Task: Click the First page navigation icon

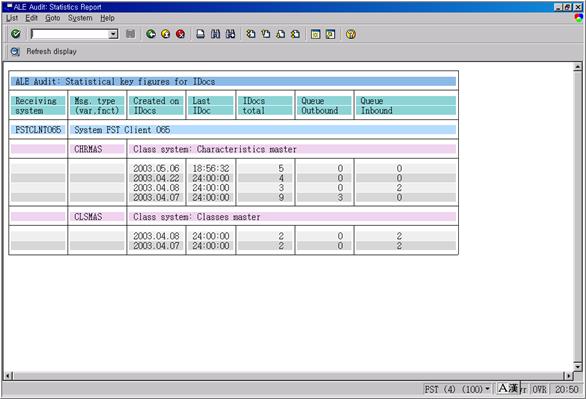Action: coord(251,34)
